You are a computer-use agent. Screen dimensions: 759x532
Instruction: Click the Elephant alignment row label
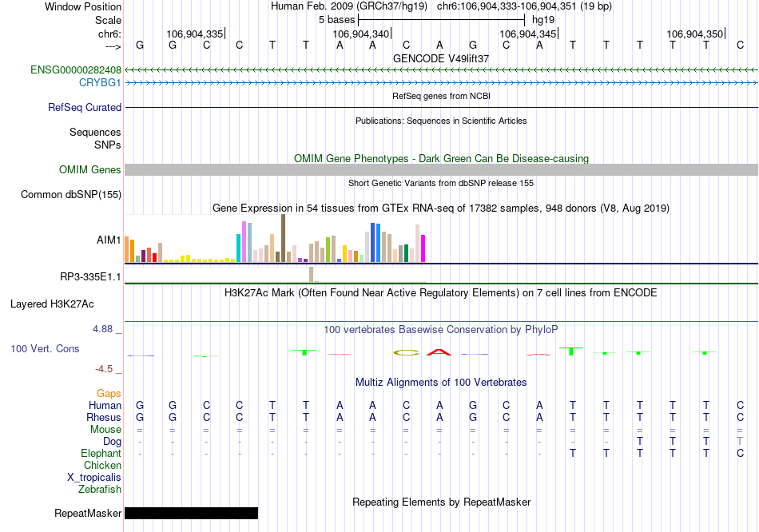point(101,454)
